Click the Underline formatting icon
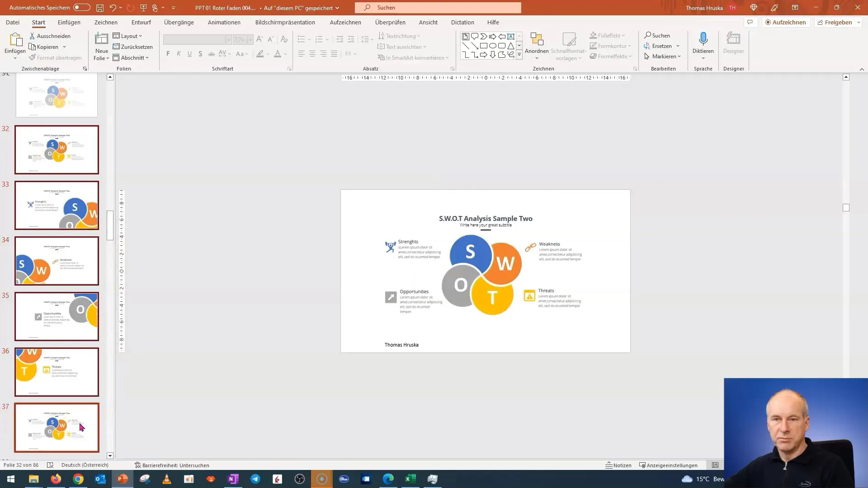Viewport: 868px width, 488px height. pyautogui.click(x=189, y=54)
